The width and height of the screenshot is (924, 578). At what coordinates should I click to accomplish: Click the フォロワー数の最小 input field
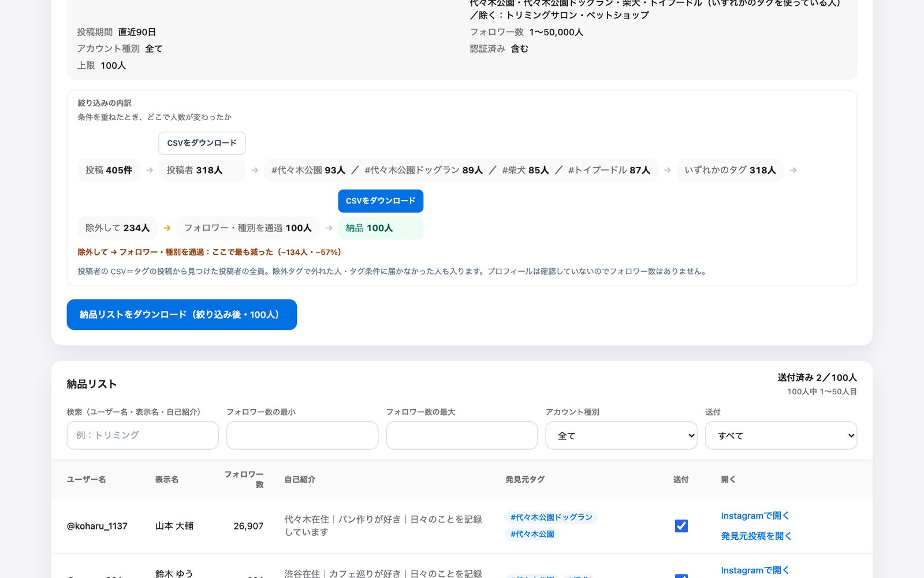click(302, 435)
